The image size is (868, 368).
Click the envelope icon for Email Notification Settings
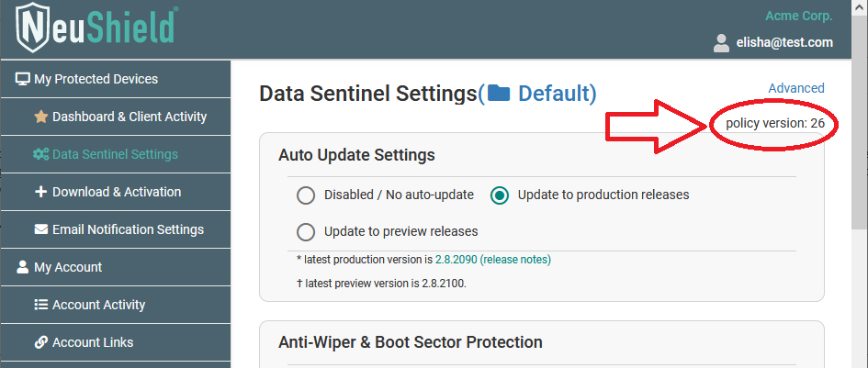pyautogui.click(x=41, y=229)
